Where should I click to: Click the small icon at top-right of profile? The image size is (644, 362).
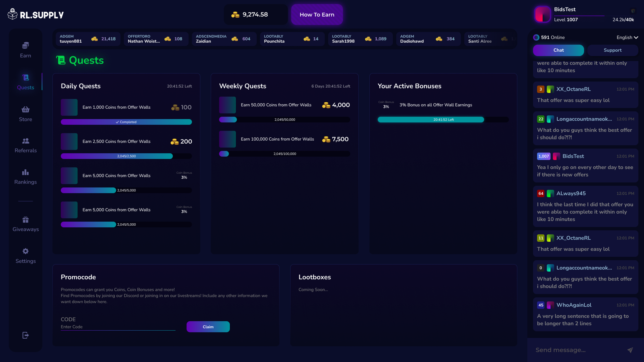[633, 11]
